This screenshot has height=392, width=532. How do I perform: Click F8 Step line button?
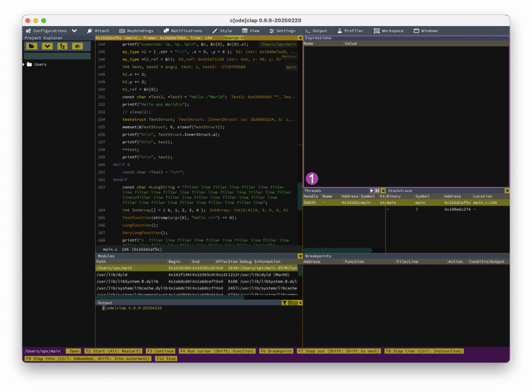point(424,352)
